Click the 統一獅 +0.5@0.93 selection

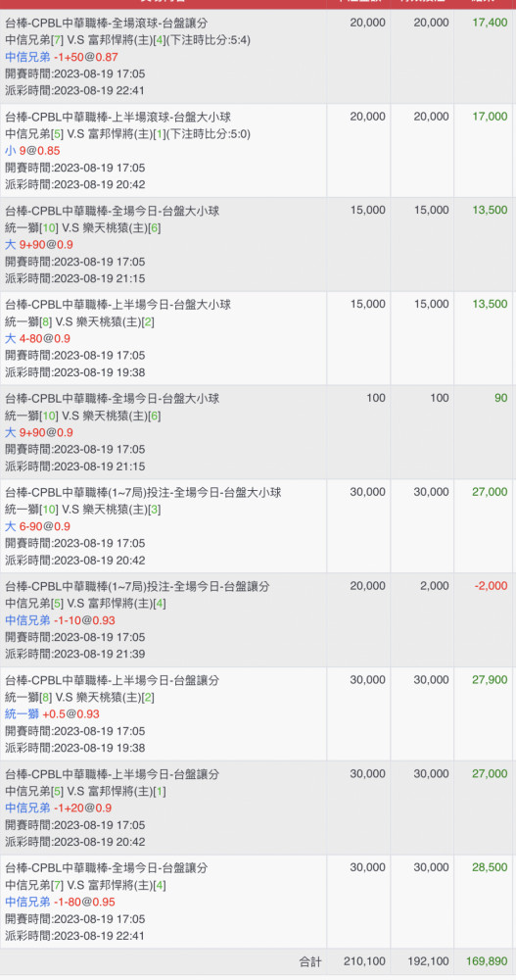(x=53, y=713)
